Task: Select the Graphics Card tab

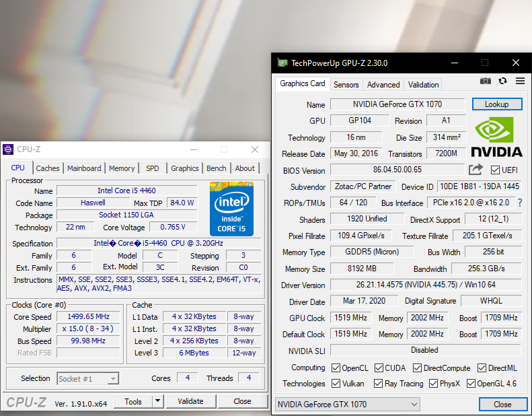Action: [302, 83]
